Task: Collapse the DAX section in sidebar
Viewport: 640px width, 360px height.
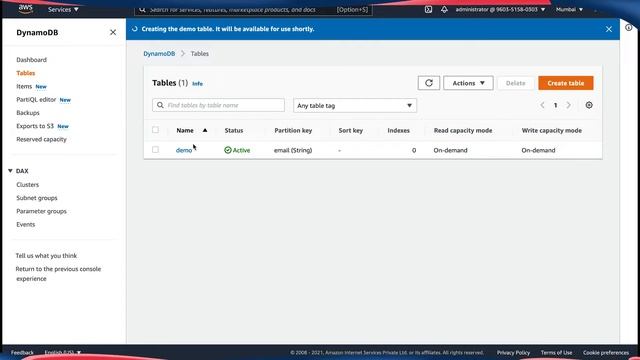Action: [x=10, y=171]
